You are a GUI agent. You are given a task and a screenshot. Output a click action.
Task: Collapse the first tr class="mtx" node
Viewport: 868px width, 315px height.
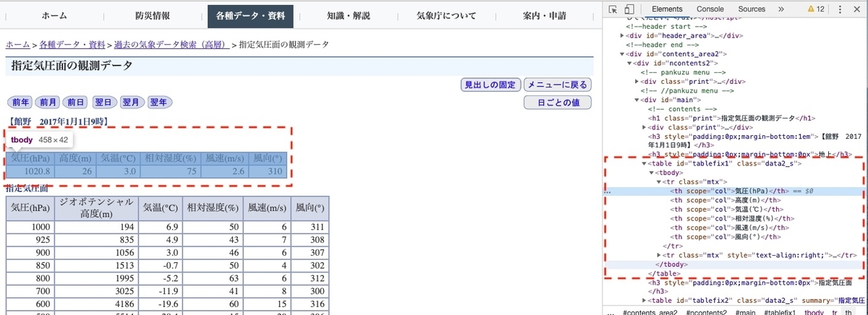(659, 182)
